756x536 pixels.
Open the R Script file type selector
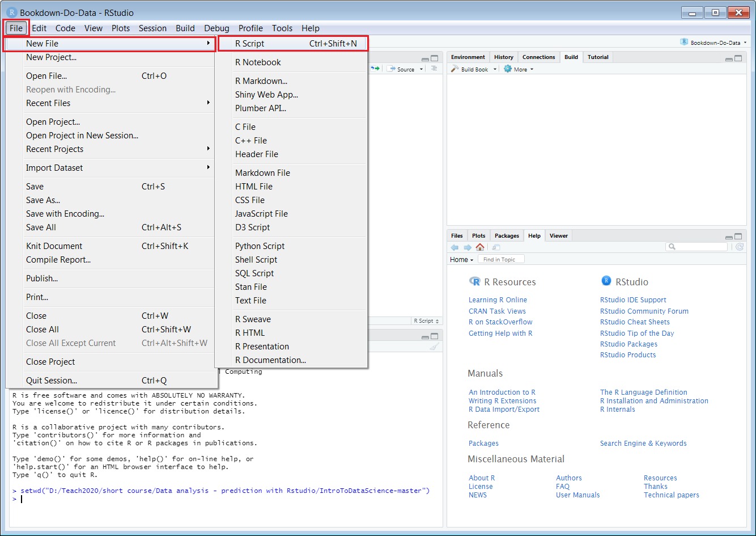point(426,321)
